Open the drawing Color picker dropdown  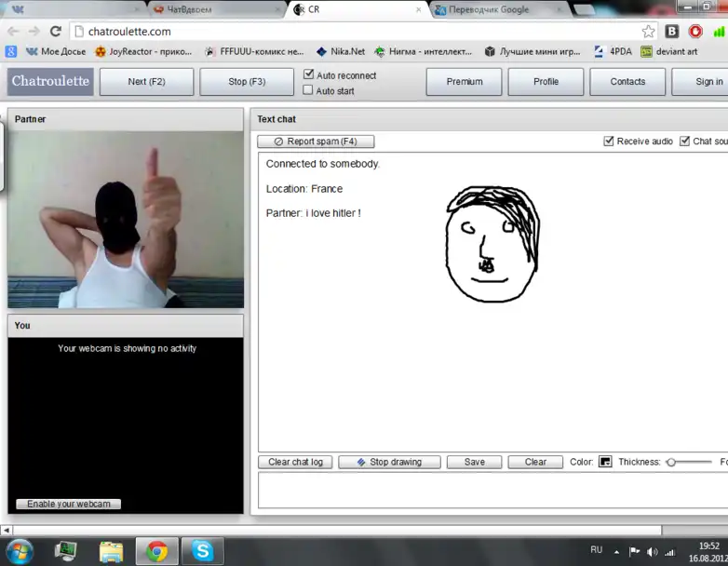click(x=605, y=462)
